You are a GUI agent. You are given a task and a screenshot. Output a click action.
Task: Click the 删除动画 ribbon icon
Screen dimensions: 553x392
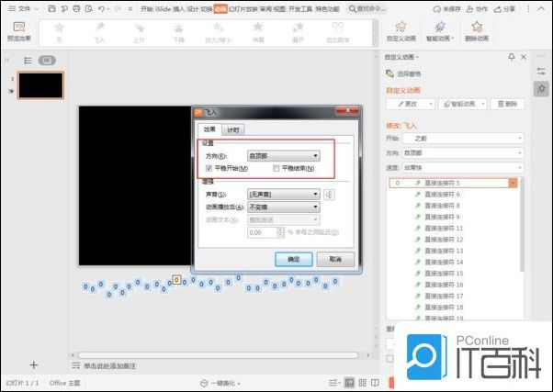(477, 32)
